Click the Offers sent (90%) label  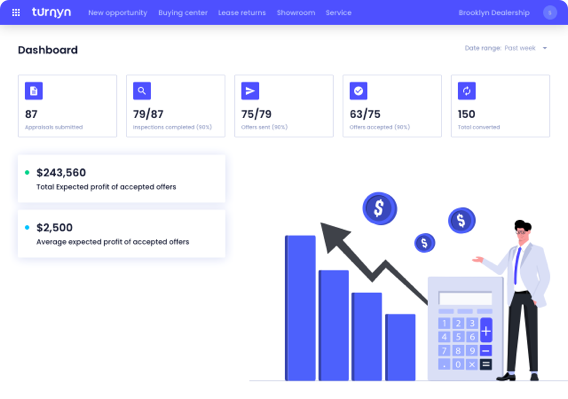pos(264,127)
